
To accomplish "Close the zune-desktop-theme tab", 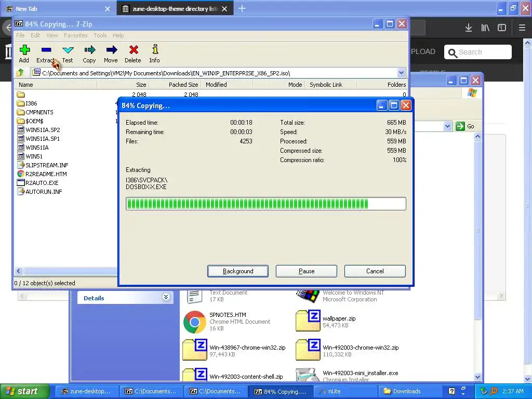I will 224,9.
